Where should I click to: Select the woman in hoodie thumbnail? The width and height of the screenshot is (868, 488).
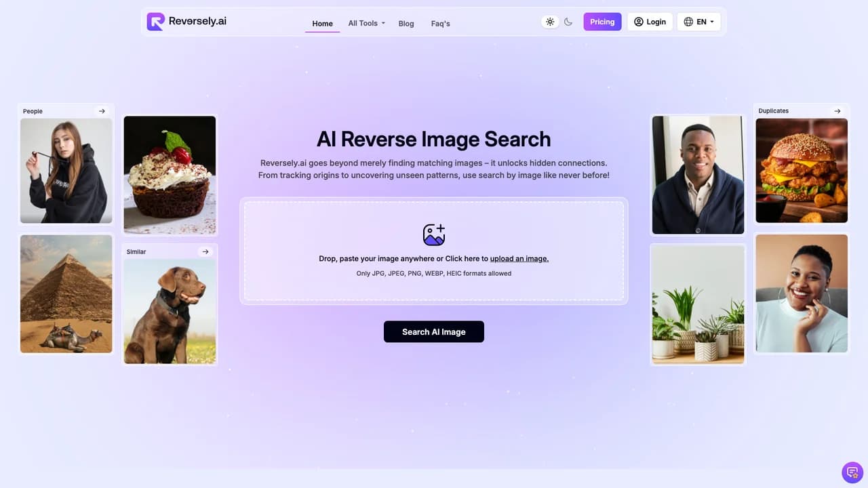[x=66, y=171]
